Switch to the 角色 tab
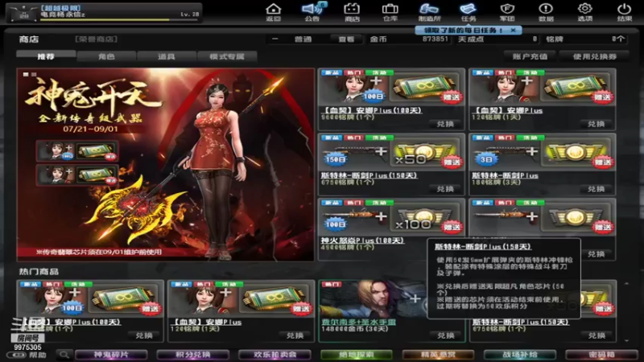This screenshot has width=644, height=362. [106, 56]
